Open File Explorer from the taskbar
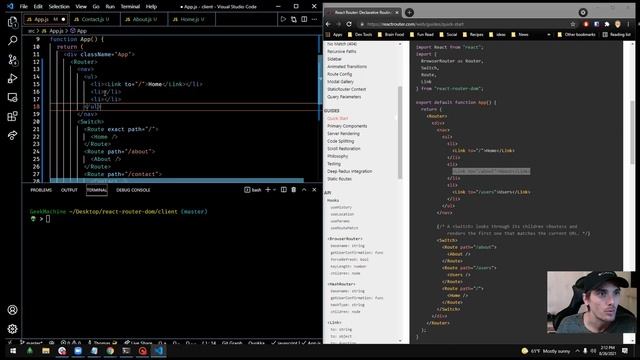Screen dimensions: 640x360 pos(46,351)
